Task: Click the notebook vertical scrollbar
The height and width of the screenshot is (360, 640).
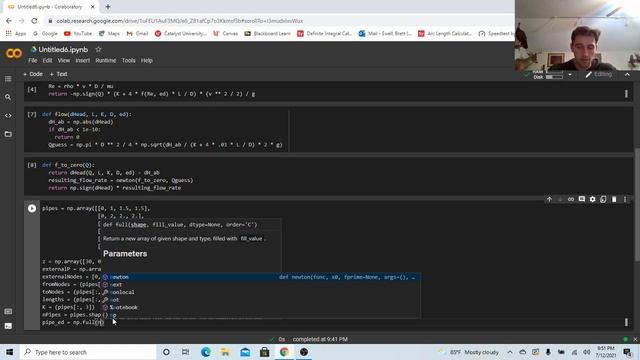Action: [637, 204]
